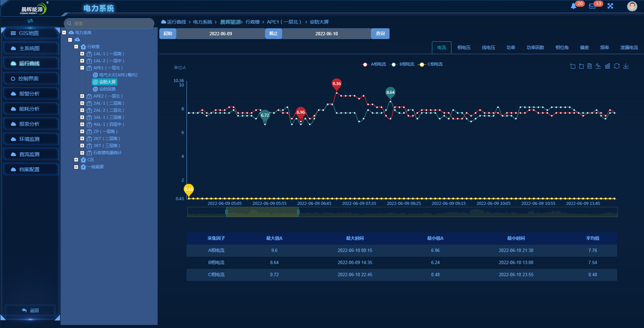Click the 返回 back button
The width and height of the screenshot is (644, 328).
click(30, 311)
